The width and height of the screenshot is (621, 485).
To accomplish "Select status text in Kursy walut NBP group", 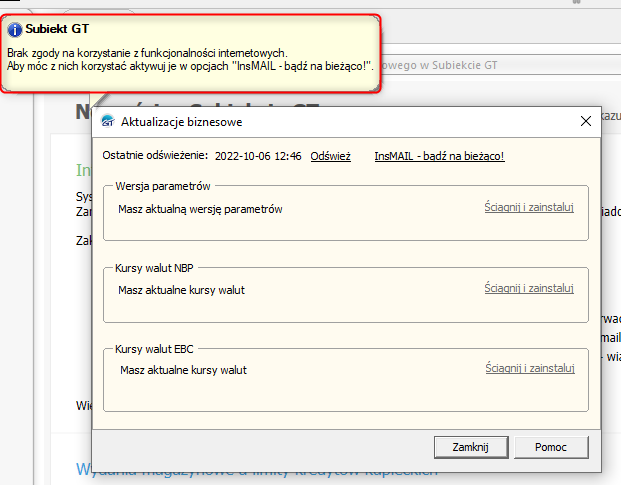I will [x=181, y=290].
